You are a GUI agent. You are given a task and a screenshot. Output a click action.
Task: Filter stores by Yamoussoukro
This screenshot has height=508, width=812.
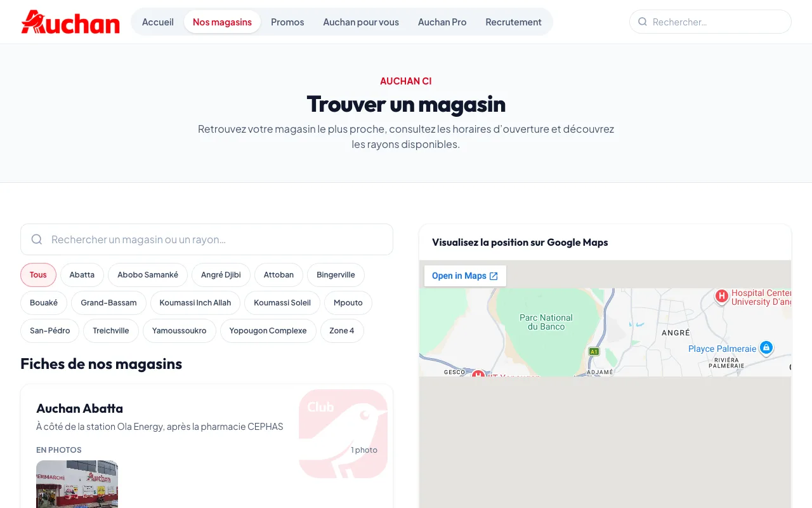[x=180, y=331]
